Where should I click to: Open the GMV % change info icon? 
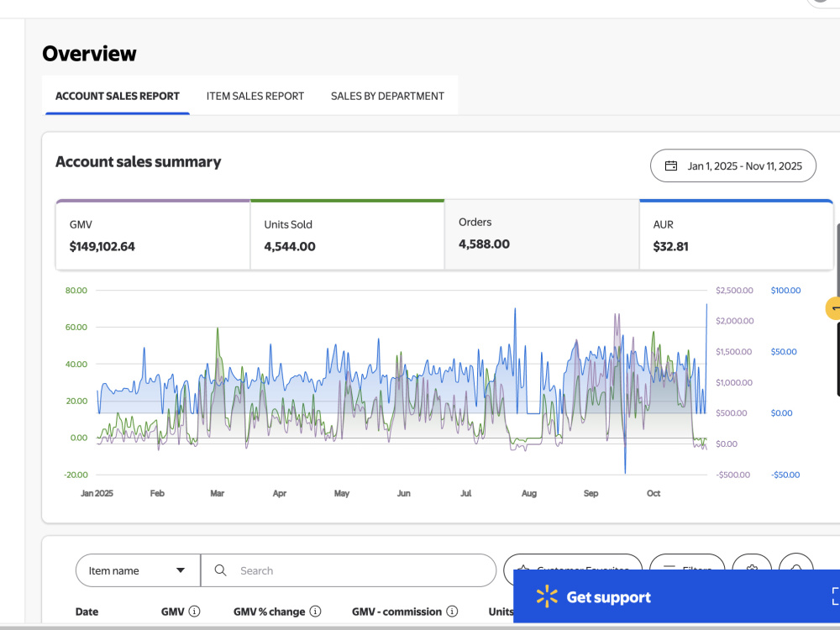316,612
